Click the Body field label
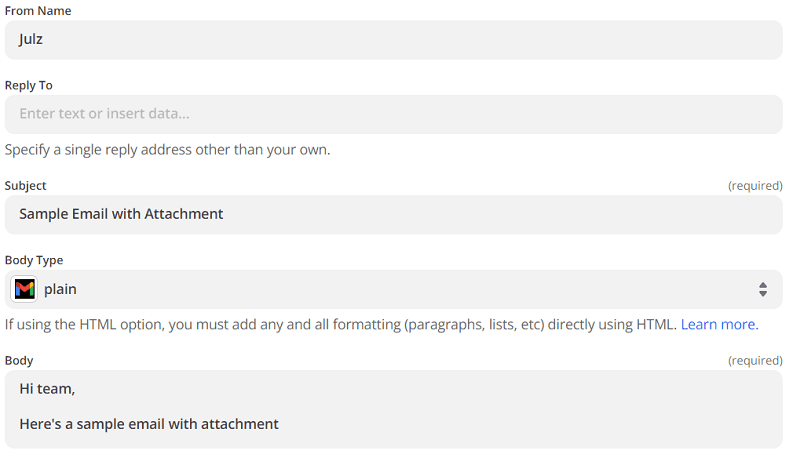 [19, 360]
